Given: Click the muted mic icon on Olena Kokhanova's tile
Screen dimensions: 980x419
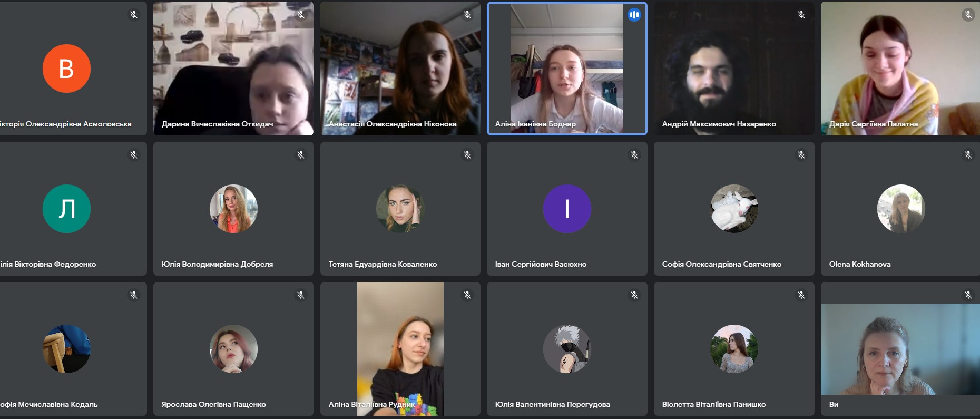Looking at the screenshot, I should [968, 155].
